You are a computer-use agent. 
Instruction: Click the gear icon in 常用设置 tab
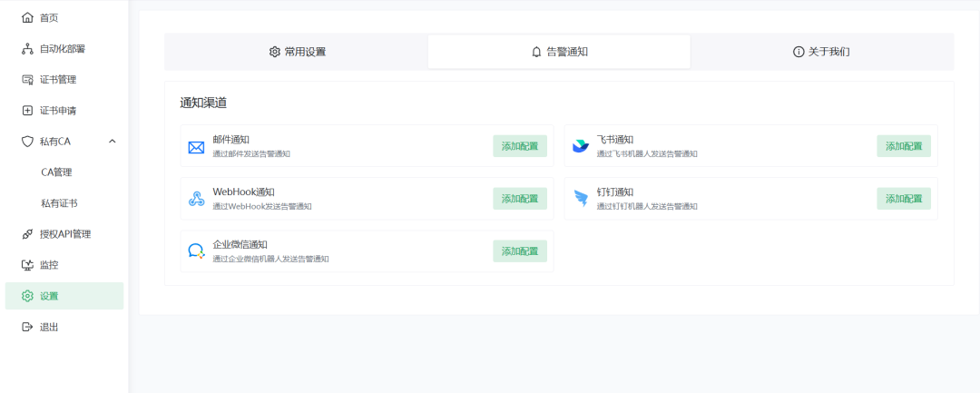click(274, 52)
